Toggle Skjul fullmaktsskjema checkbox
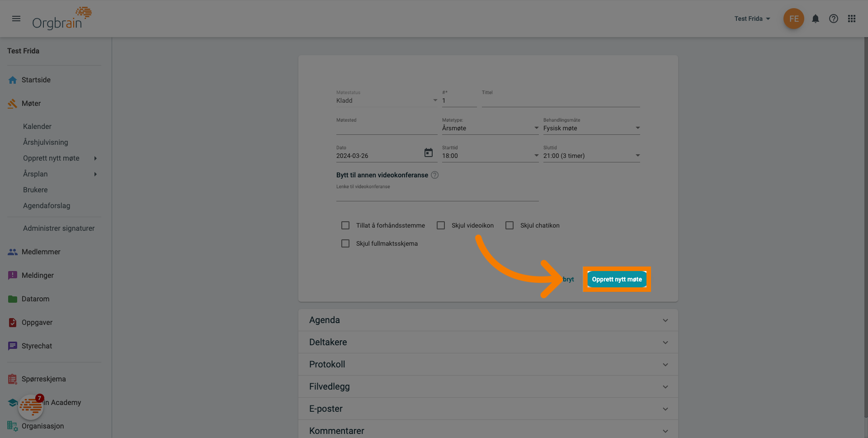The height and width of the screenshot is (438, 868). (345, 243)
